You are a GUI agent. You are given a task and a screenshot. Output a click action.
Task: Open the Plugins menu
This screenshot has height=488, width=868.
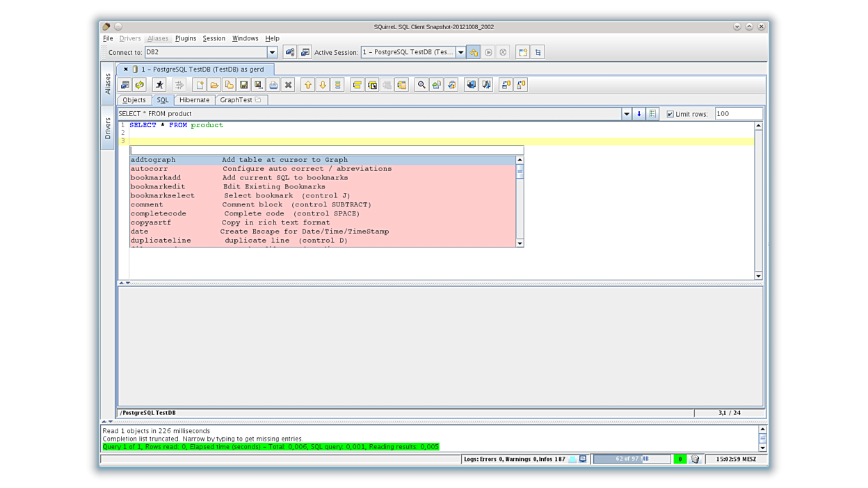tap(186, 38)
